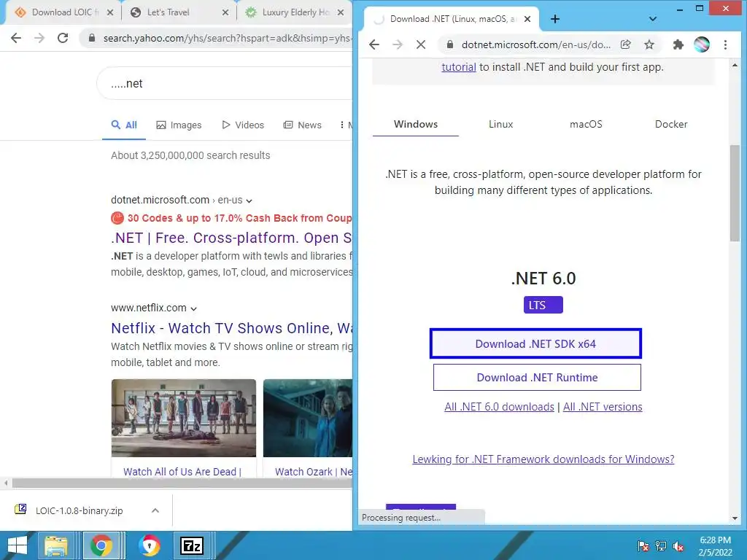
Task: Filter Yahoo results by News
Action: [x=303, y=125]
